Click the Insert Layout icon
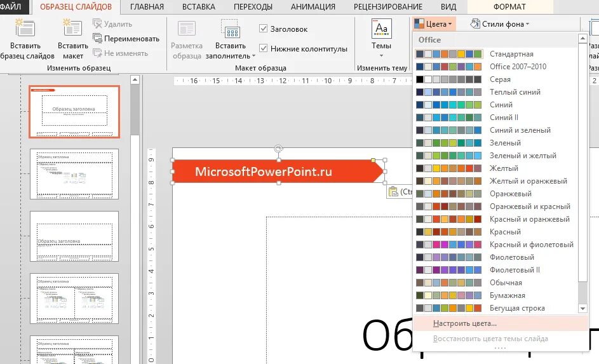This screenshot has width=599, height=364. tap(72, 28)
